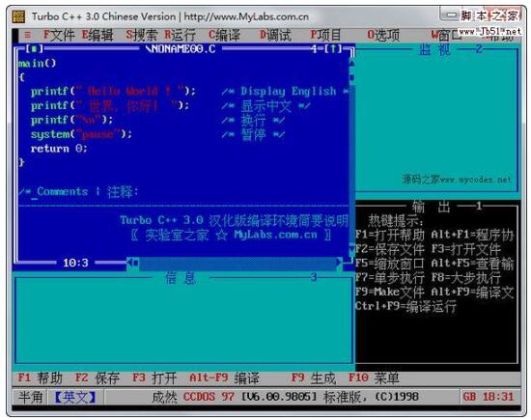Image resolution: width=531 pixels, height=420 pixels.
Task: Click the Turbo C++ 3.0 汉化版 description line
Action: [234, 220]
